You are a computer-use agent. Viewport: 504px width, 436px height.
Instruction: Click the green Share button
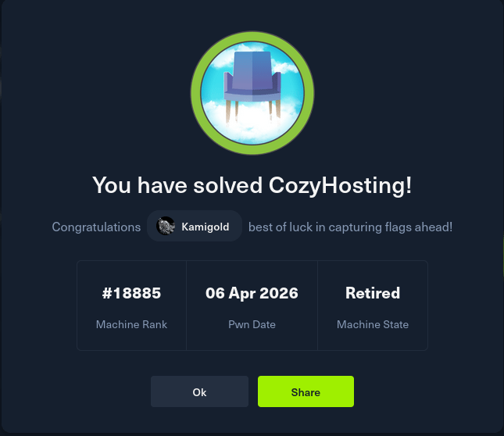click(306, 391)
